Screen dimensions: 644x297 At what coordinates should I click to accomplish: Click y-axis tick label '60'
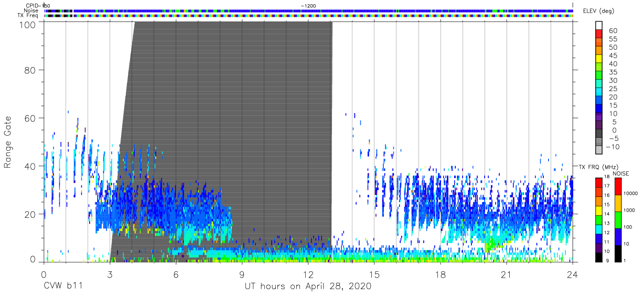tap(31, 118)
